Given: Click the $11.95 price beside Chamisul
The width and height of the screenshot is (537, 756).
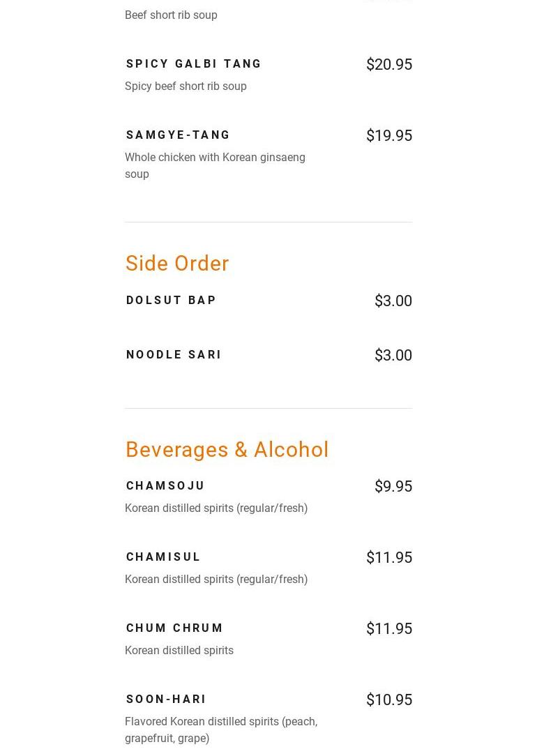Looking at the screenshot, I should (388, 558).
